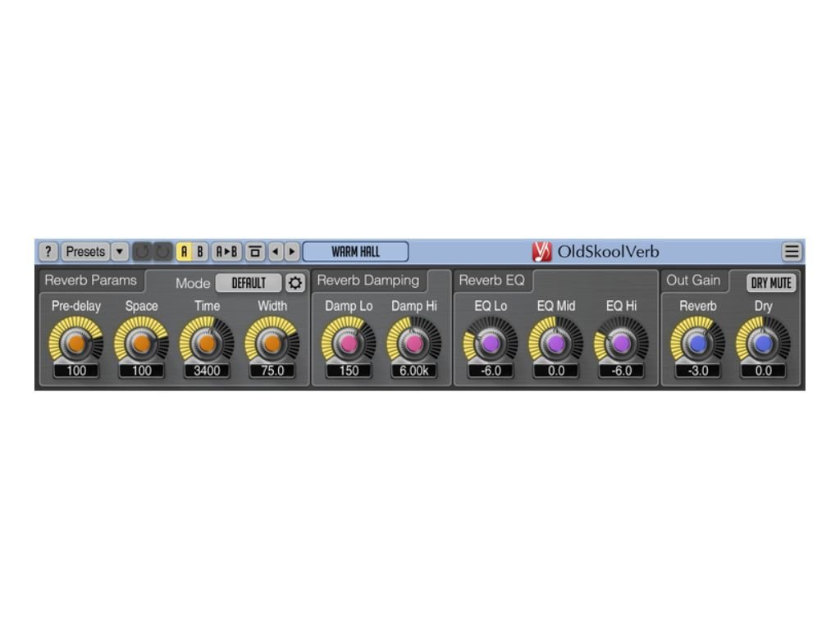This screenshot has width=840, height=629.
Task: Click the Width knob
Action: click(x=272, y=344)
